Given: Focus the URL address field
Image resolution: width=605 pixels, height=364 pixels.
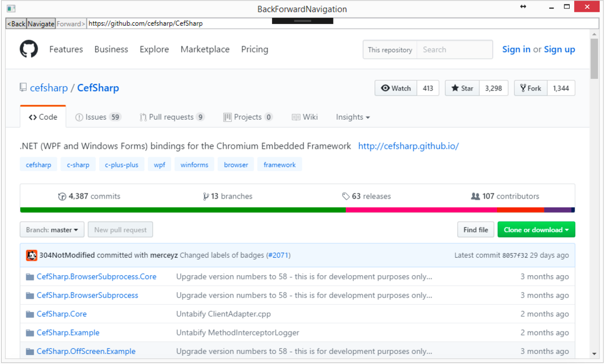Looking at the screenshot, I should pos(343,23).
